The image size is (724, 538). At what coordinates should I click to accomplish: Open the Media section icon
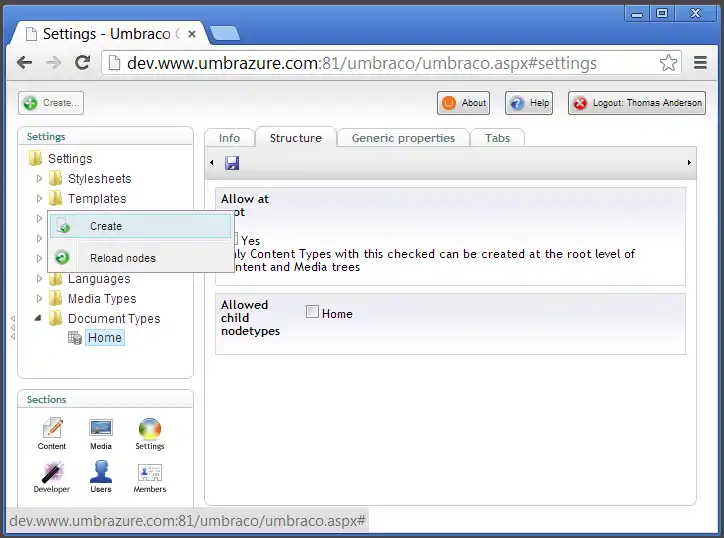(x=101, y=428)
